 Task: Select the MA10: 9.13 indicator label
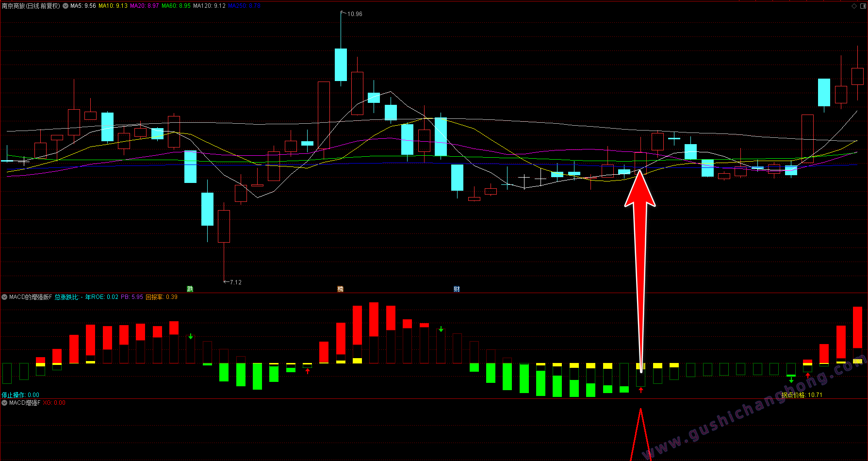113,6
